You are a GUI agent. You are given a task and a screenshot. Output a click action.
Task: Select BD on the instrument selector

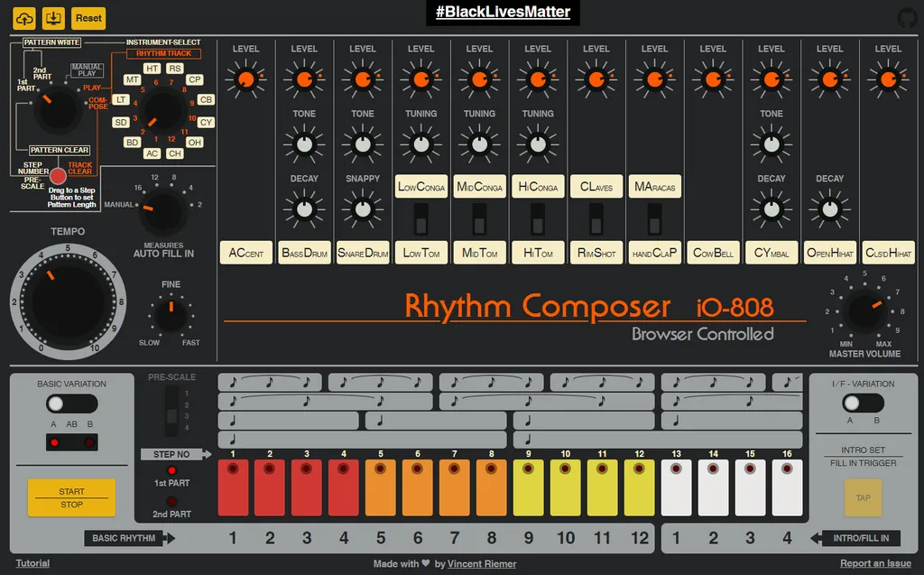[x=133, y=142]
